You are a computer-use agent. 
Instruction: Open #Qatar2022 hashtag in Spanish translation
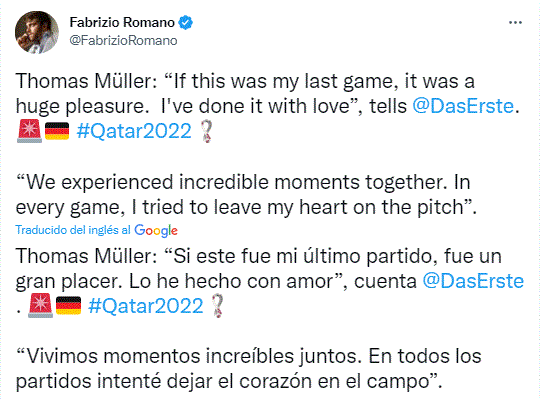tap(146, 306)
